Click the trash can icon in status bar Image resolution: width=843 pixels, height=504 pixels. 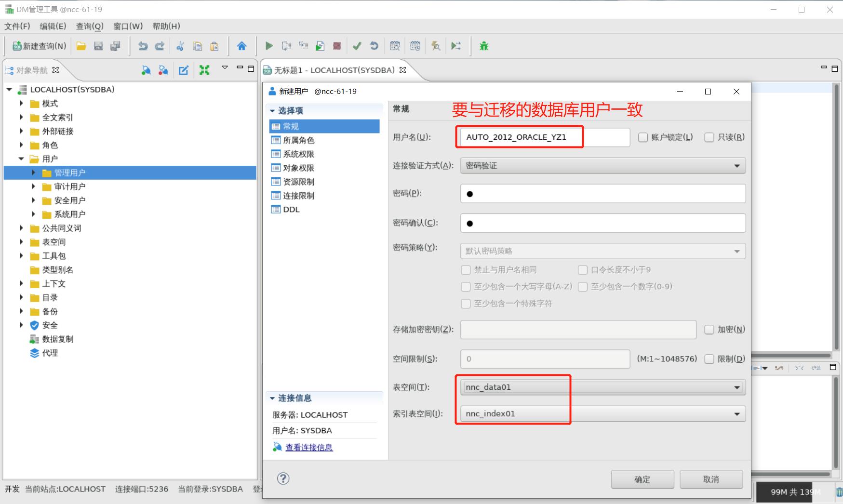click(x=839, y=492)
